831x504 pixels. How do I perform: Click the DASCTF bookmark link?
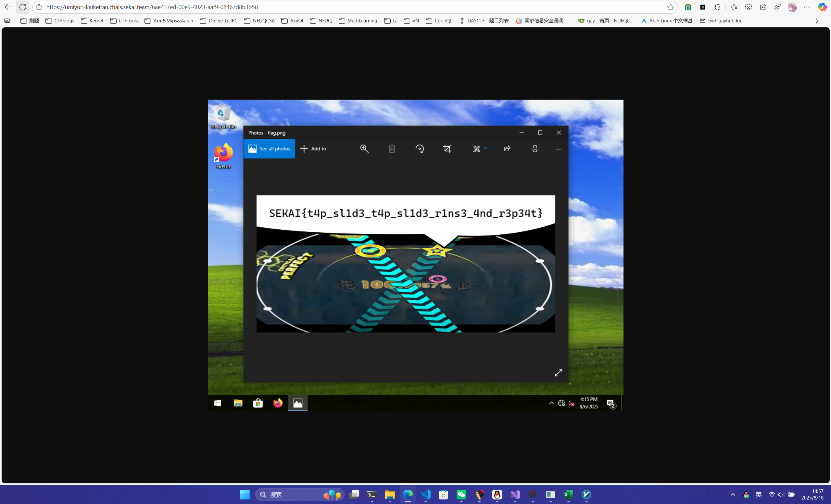click(x=484, y=21)
